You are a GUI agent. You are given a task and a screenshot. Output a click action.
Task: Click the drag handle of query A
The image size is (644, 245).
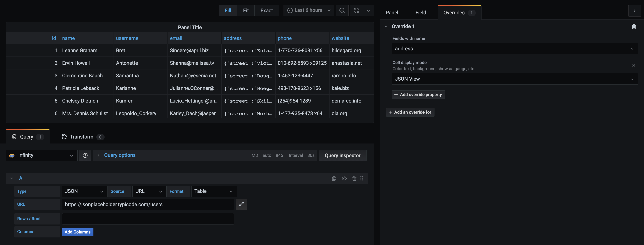[362, 178]
